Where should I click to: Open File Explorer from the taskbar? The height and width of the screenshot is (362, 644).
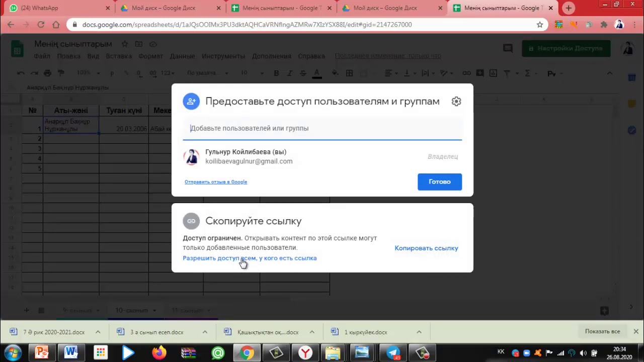click(x=333, y=353)
